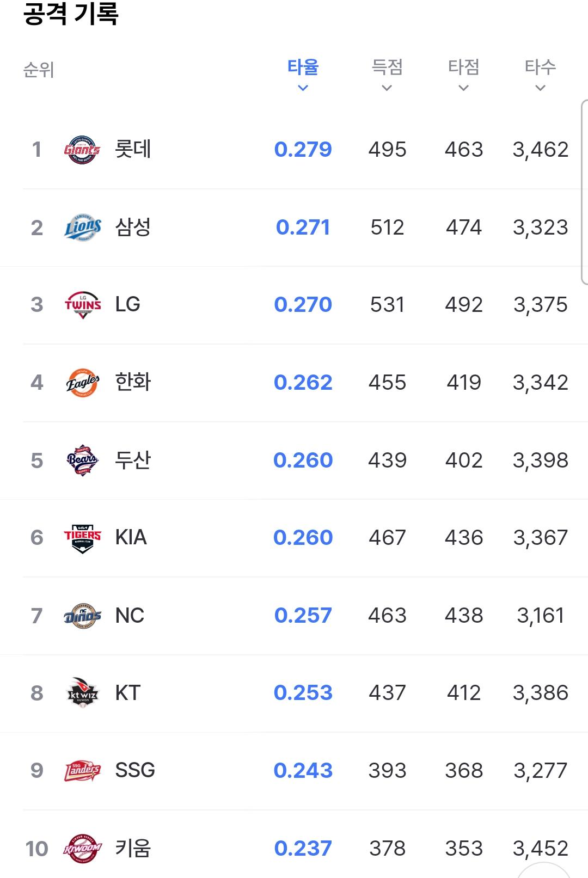Tap the KT Wiz logo

click(82, 693)
